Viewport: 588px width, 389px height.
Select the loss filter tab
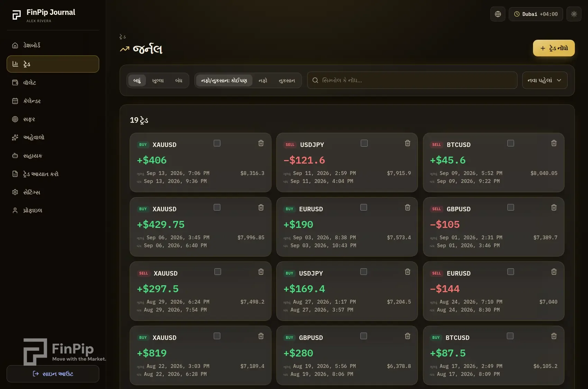click(x=287, y=81)
